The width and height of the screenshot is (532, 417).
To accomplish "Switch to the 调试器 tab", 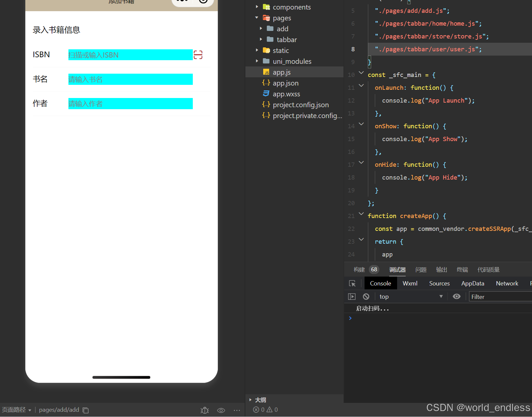I will point(397,270).
